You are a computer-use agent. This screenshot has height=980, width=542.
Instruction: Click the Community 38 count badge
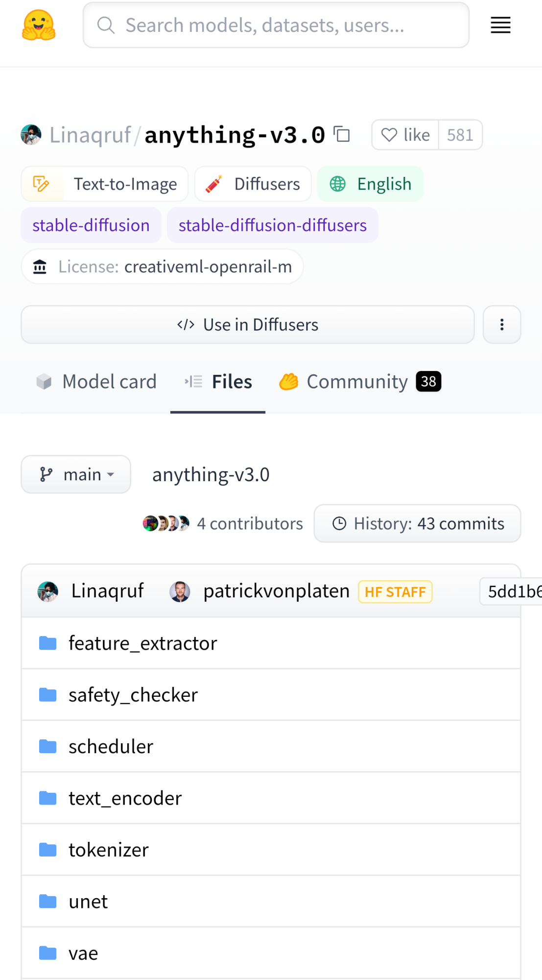pyautogui.click(x=428, y=382)
